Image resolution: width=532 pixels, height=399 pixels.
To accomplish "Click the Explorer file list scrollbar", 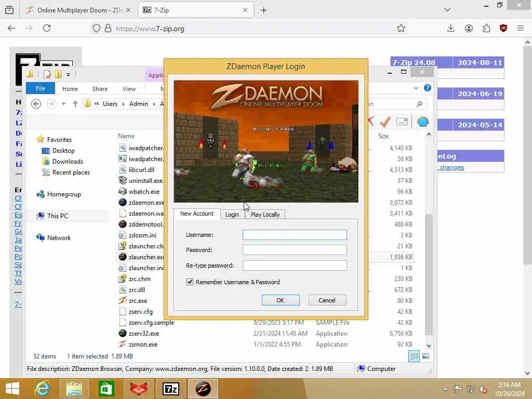I will 429,274.
